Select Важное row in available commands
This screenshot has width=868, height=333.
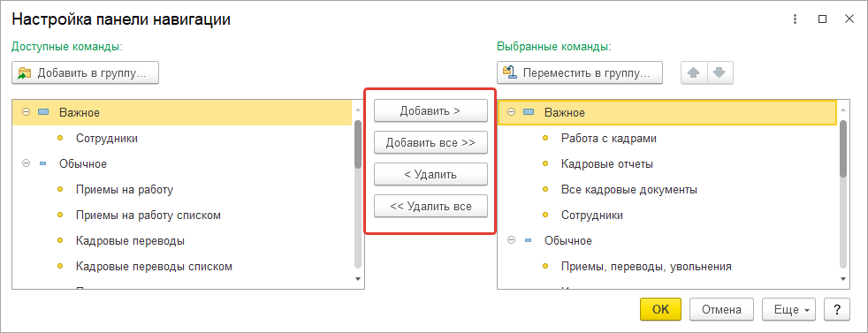(182, 112)
